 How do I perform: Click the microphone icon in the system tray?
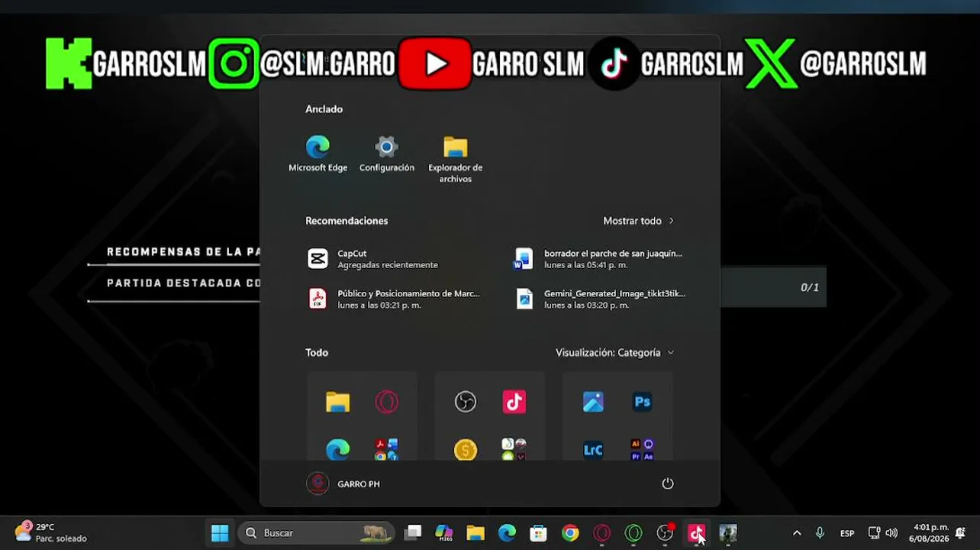pyautogui.click(x=820, y=532)
